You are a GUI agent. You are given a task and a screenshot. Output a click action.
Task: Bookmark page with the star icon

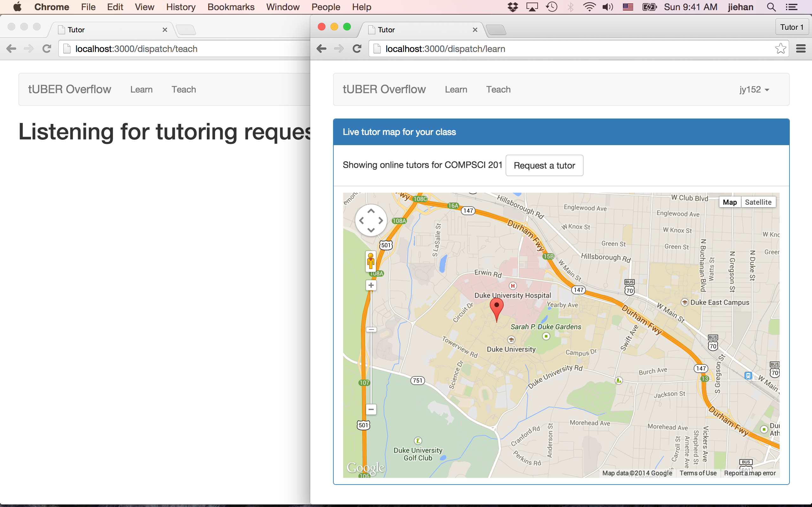pos(781,49)
